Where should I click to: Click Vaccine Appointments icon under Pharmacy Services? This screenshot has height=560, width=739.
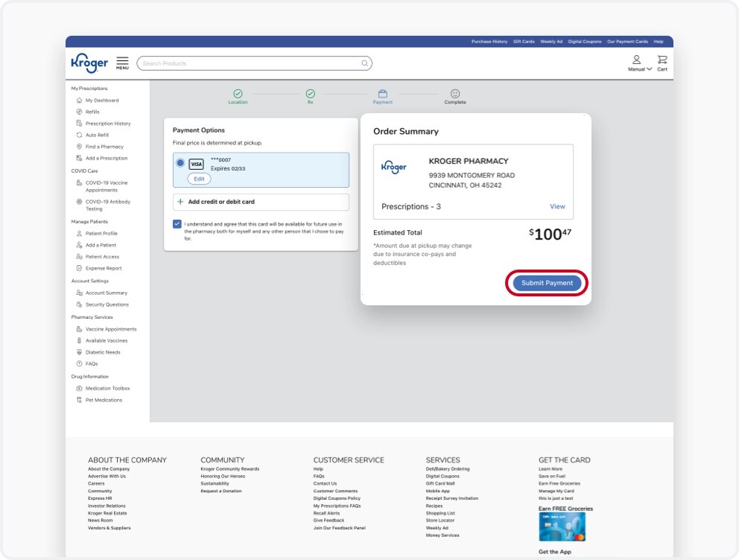coord(79,329)
